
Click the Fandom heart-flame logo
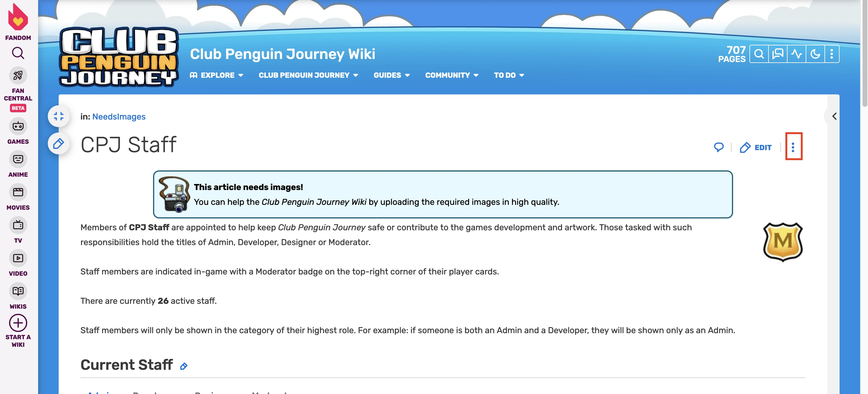pos(18,18)
